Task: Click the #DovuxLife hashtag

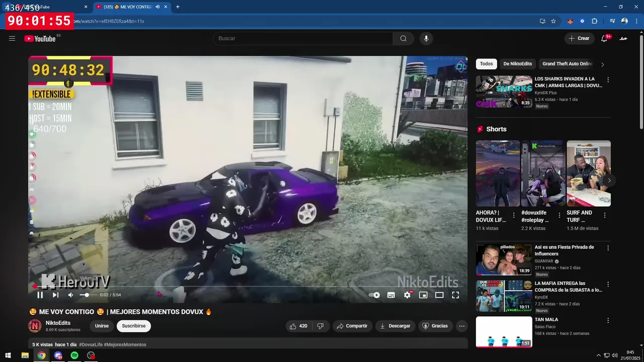Action: pos(91,344)
